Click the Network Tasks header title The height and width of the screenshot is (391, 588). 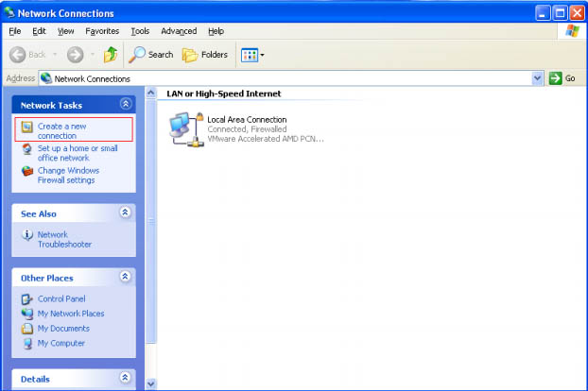pyautogui.click(x=51, y=106)
